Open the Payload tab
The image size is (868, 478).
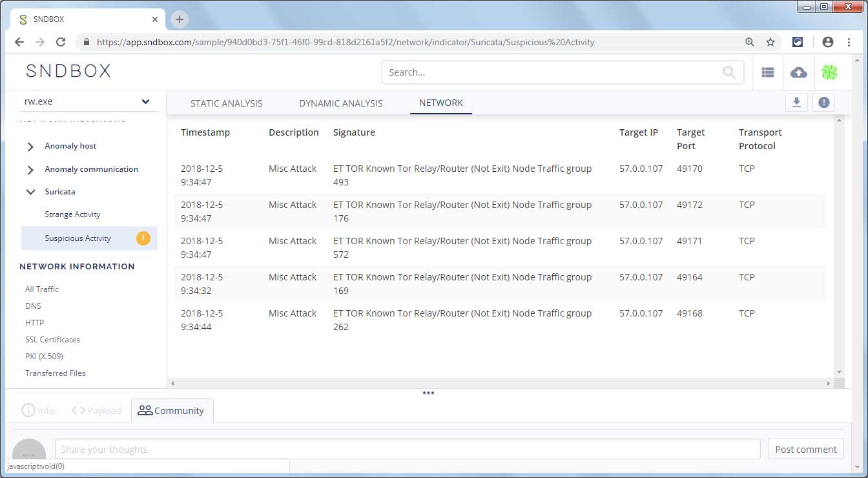(96, 410)
